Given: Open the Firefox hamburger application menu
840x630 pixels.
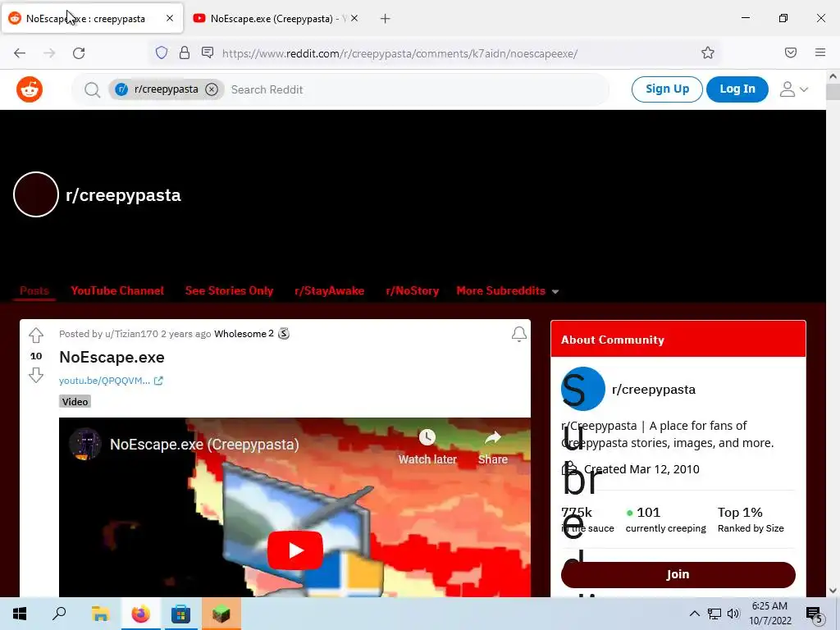Looking at the screenshot, I should pos(820,52).
